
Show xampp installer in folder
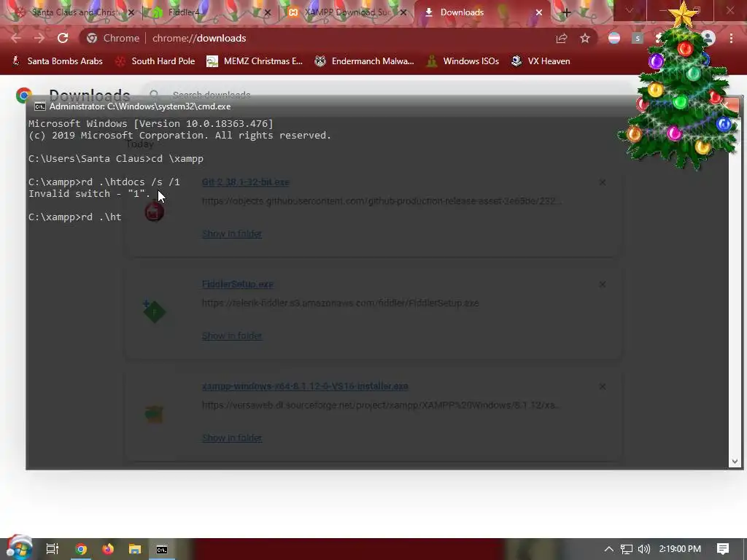[x=231, y=437]
